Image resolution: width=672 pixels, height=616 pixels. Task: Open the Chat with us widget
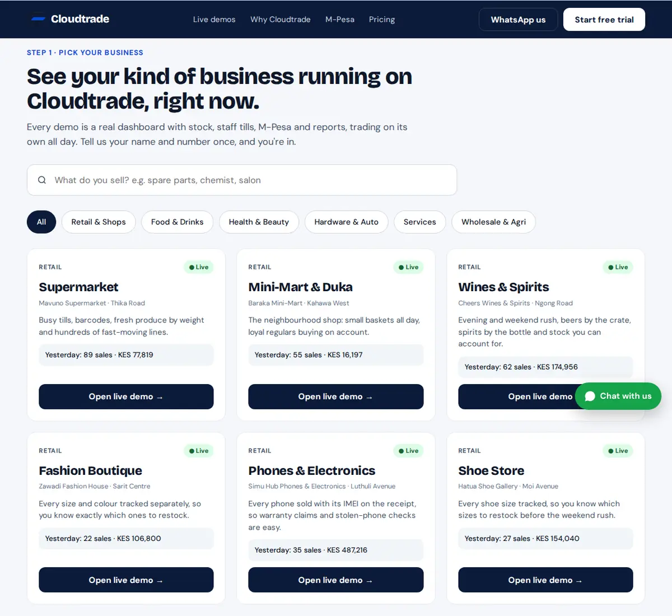click(x=618, y=396)
